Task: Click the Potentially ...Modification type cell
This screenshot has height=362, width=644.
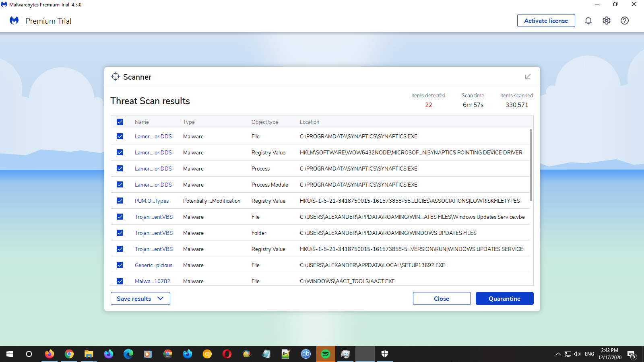Action: pos(212,201)
